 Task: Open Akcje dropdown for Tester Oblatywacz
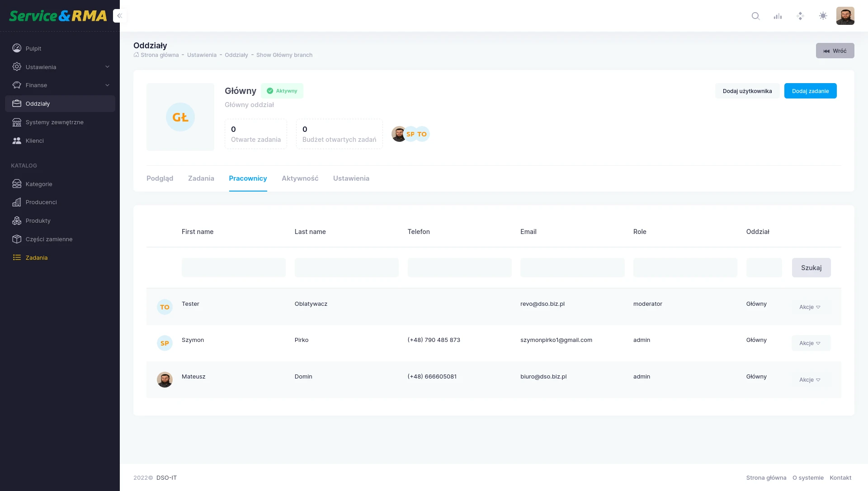tap(811, 307)
